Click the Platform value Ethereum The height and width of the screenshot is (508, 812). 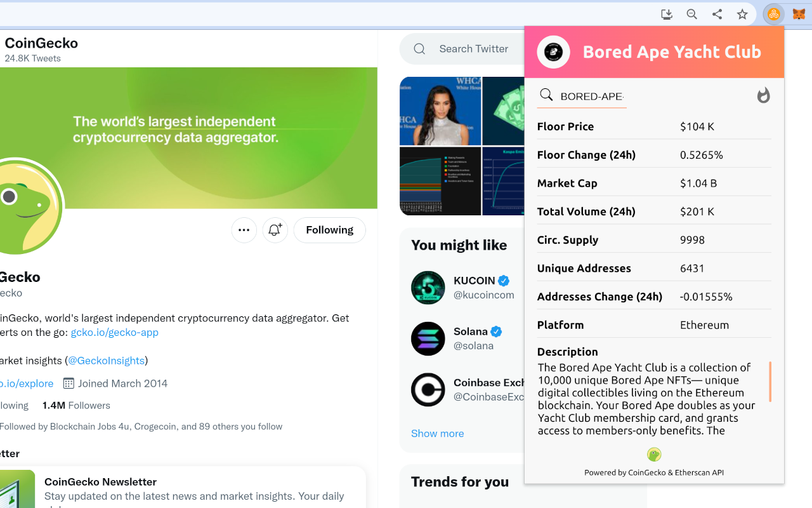point(704,324)
